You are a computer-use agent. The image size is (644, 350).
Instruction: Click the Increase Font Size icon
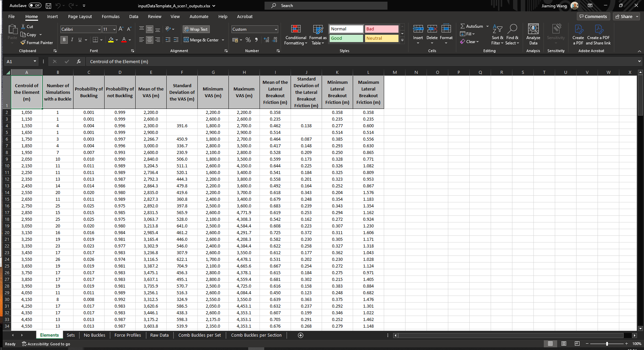point(121,29)
